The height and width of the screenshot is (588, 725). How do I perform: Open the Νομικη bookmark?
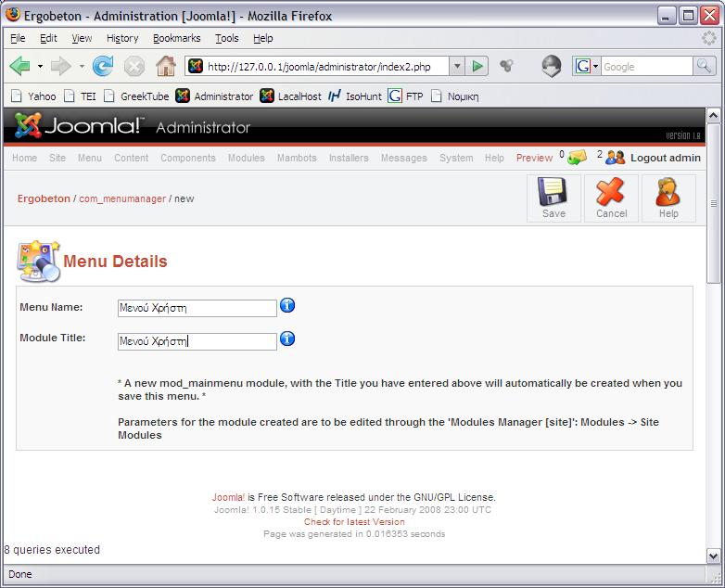(454, 96)
